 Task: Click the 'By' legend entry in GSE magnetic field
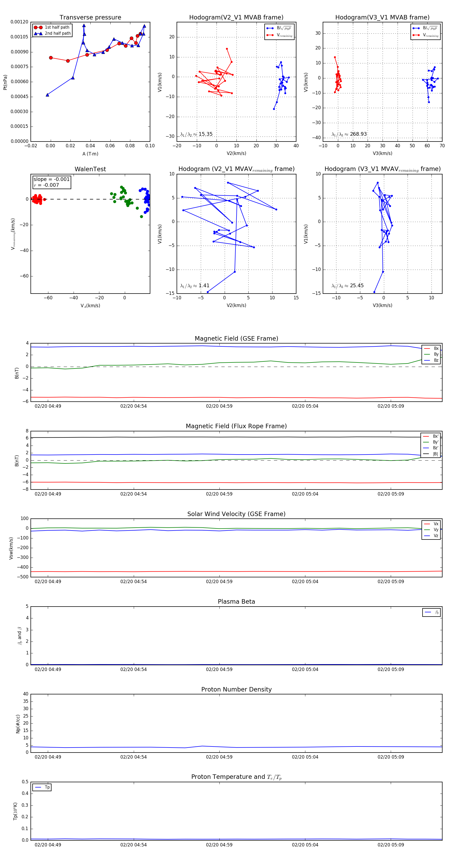click(431, 355)
